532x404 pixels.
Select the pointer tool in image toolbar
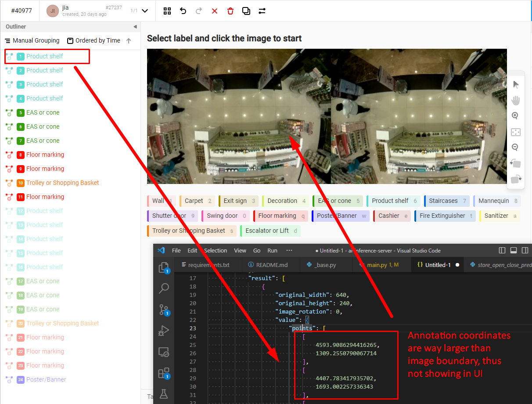tap(516, 85)
